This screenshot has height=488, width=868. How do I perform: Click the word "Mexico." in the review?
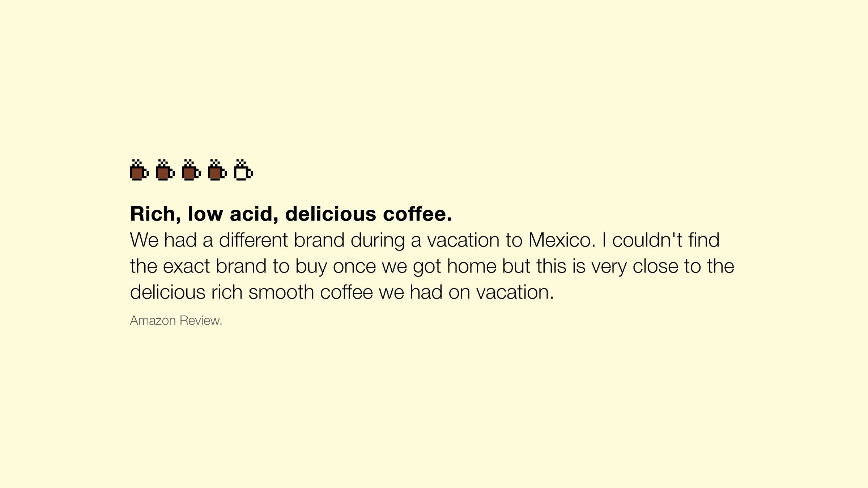(x=562, y=240)
